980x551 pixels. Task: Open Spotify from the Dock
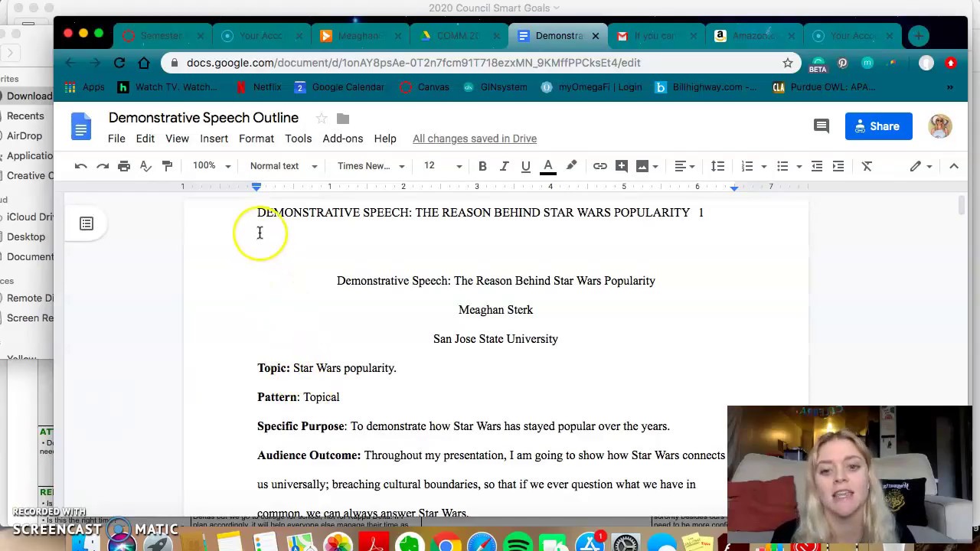518,543
